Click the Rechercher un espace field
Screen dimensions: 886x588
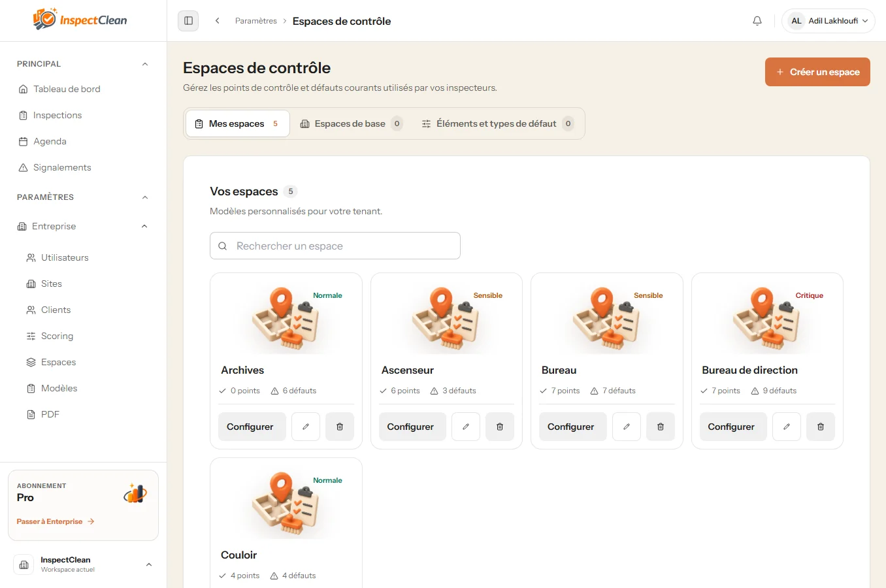tap(335, 246)
